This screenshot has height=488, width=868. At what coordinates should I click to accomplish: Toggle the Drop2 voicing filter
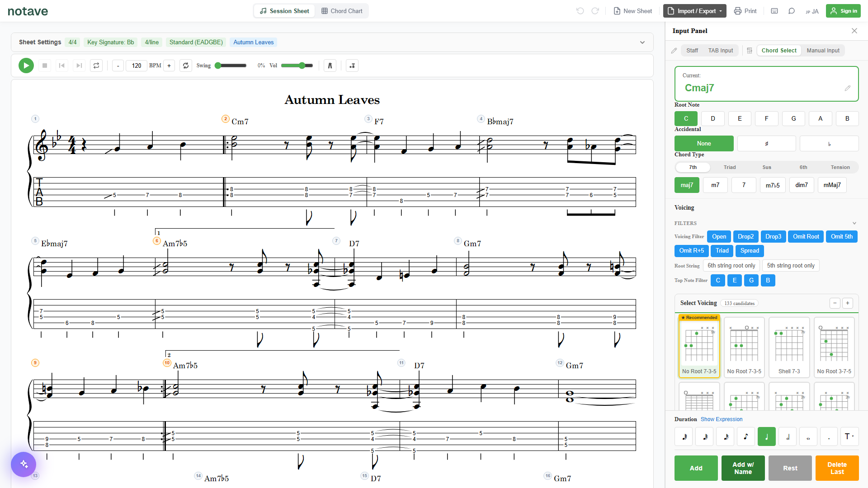[x=745, y=237]
